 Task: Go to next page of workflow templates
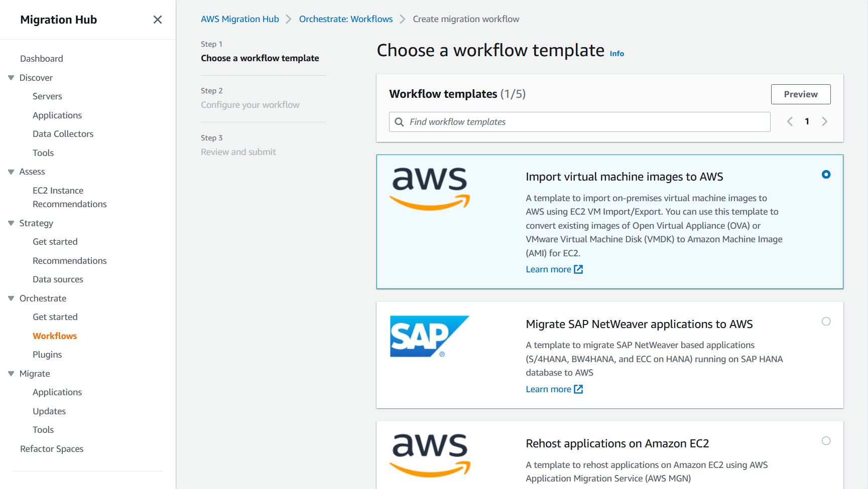point(824,121)
